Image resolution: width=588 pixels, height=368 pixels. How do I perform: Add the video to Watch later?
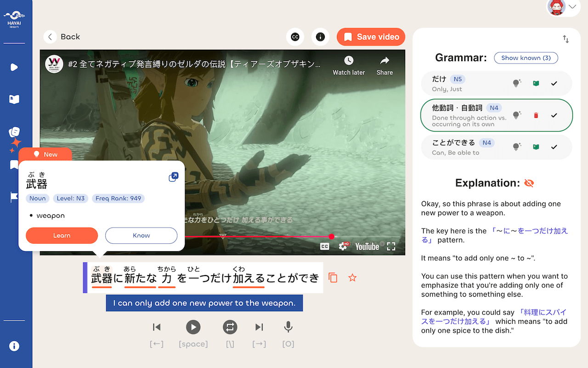[349, 64]
